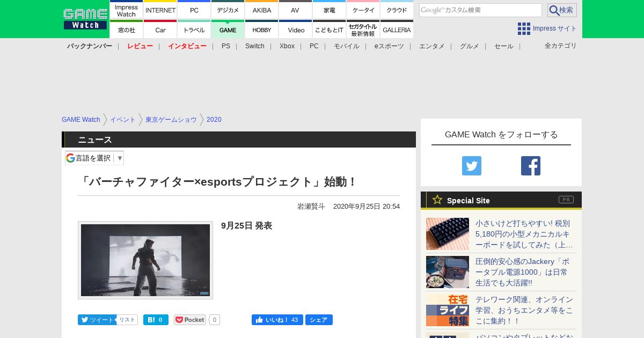Click the PR badge in Special Site

click(x=566, y=200)
